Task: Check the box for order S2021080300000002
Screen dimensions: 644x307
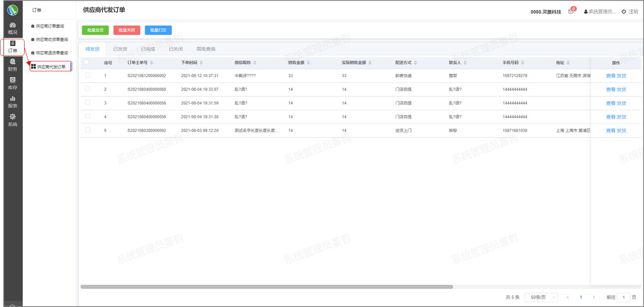Action: click(x=88, y=130)
